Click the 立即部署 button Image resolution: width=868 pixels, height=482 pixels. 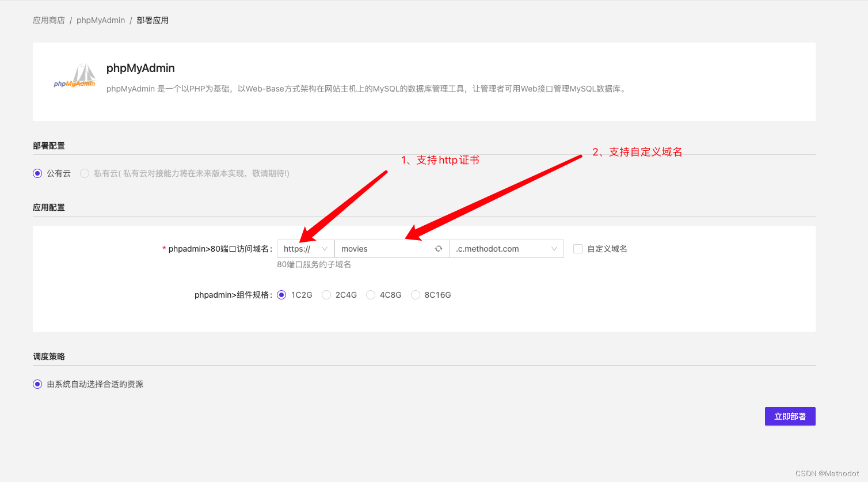tap(790, 416)
